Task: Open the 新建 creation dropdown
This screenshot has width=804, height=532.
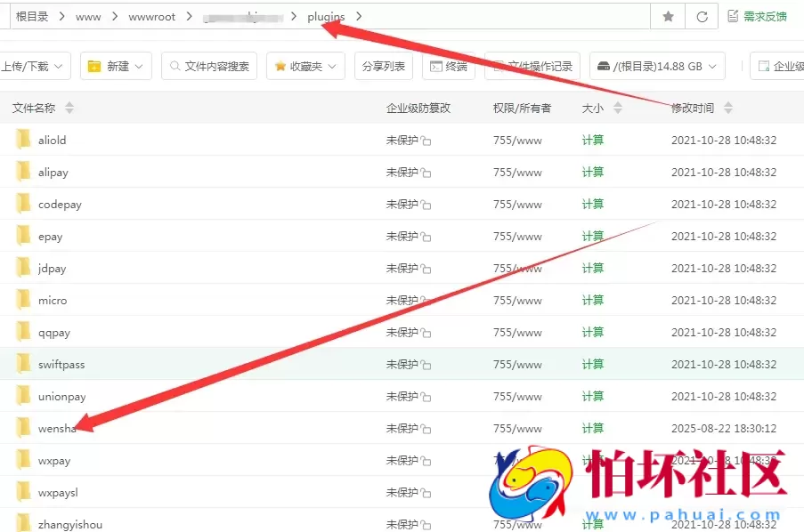Action: point(116,65)
